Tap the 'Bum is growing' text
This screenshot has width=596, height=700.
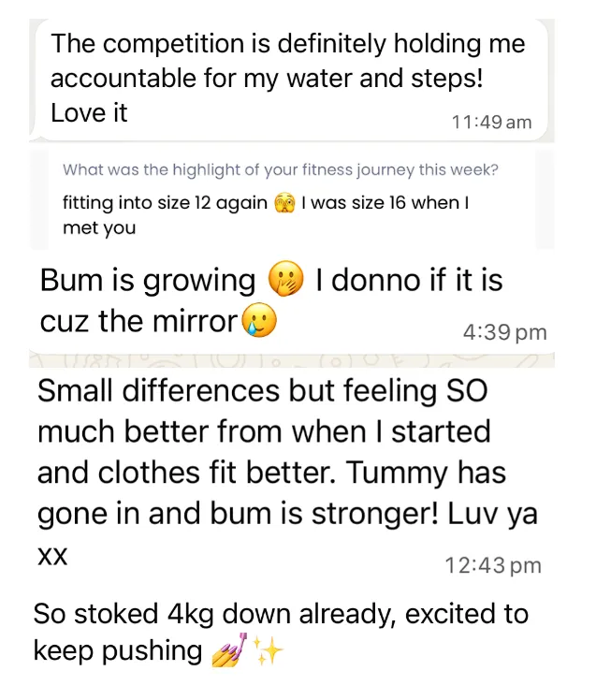click(x=147, y=280)
